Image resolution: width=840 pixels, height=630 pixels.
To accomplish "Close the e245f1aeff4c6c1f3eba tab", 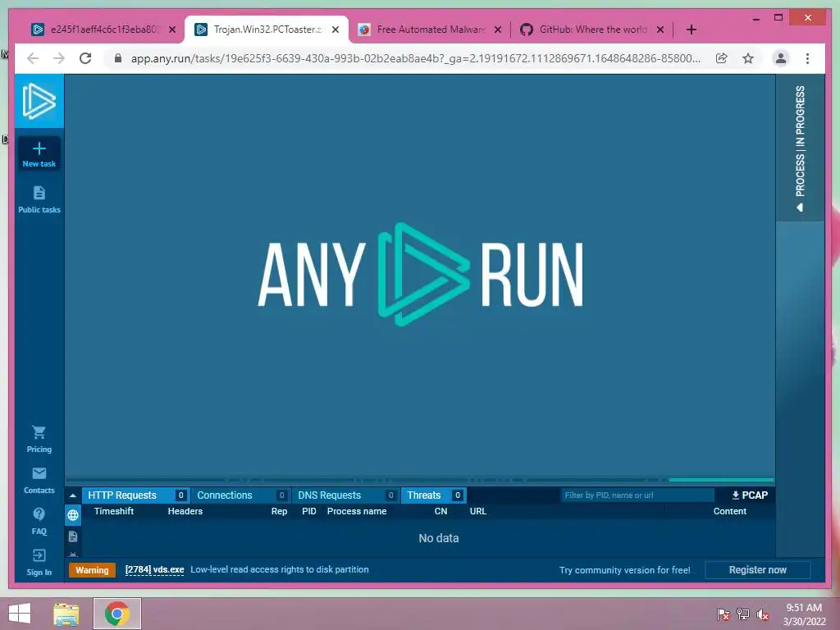I will (x=172, y=30).
